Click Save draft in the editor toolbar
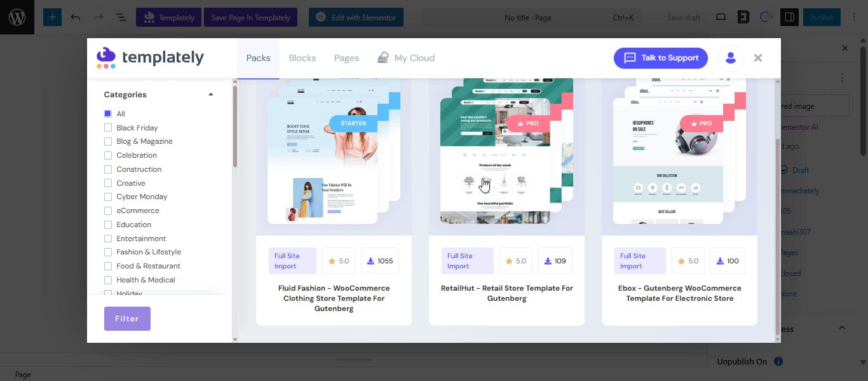The height and width of the screenshot is (381, 868). [684, 17]
